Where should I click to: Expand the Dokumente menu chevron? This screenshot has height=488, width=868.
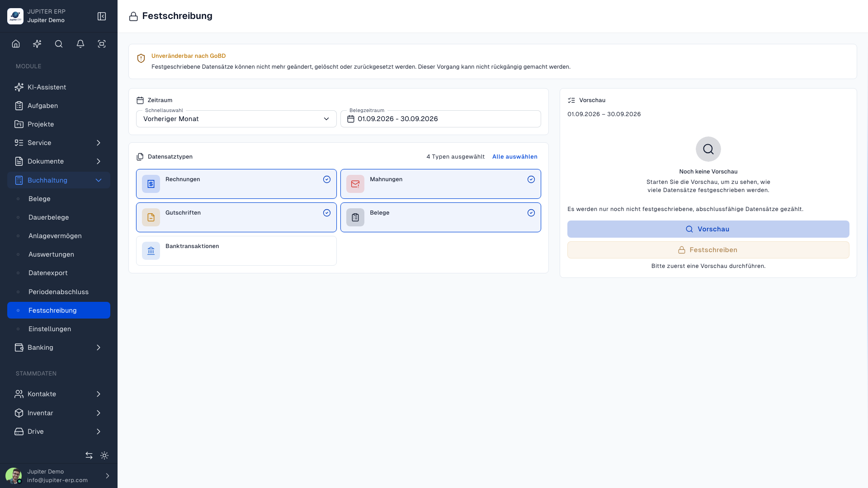(99, 161)
